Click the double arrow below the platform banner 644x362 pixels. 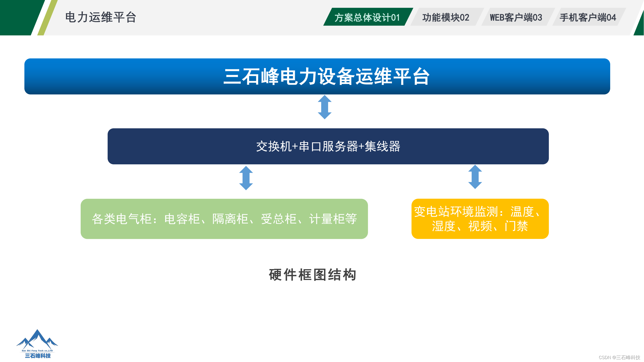coord(325,107)
